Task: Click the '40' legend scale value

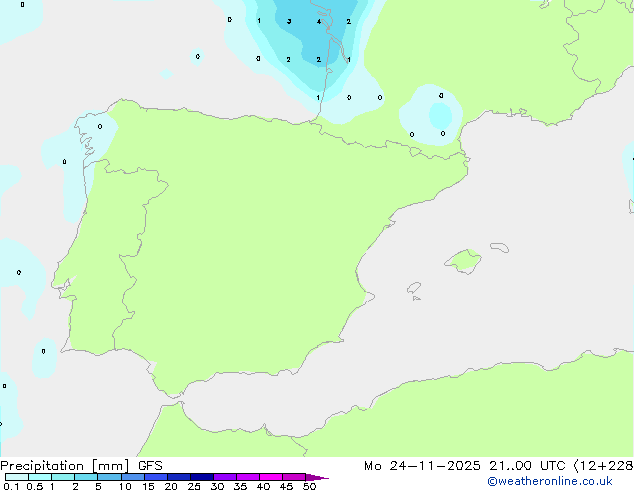Action: tap(263, 486)
